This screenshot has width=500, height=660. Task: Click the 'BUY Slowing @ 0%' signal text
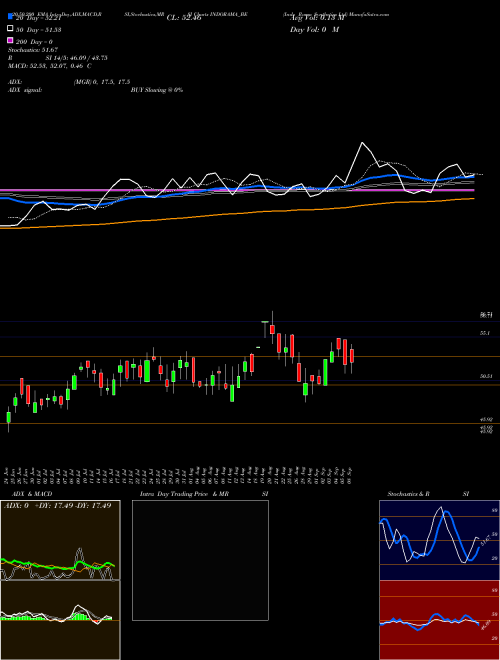click(x=157, y=90)
